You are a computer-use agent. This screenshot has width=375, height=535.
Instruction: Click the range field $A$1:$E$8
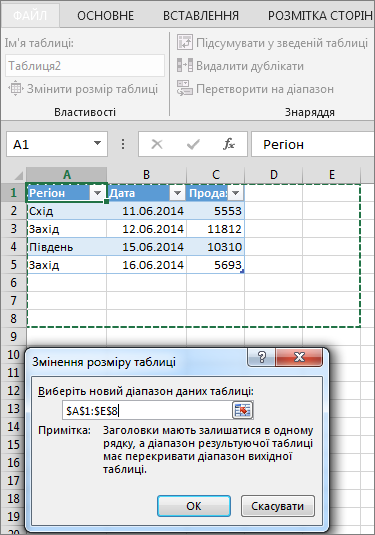[x=147, y=411]
